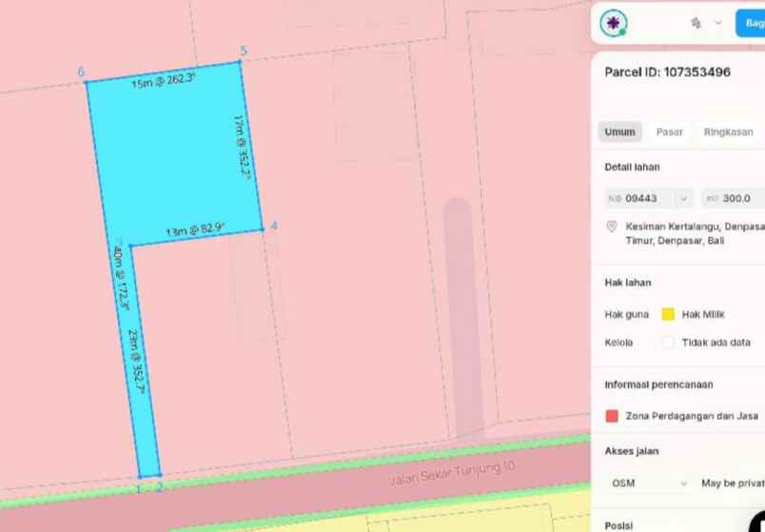Screen dimensions: 765x532
Task: Select vertex 6 of the blue parcel
Action: (87, 83)
